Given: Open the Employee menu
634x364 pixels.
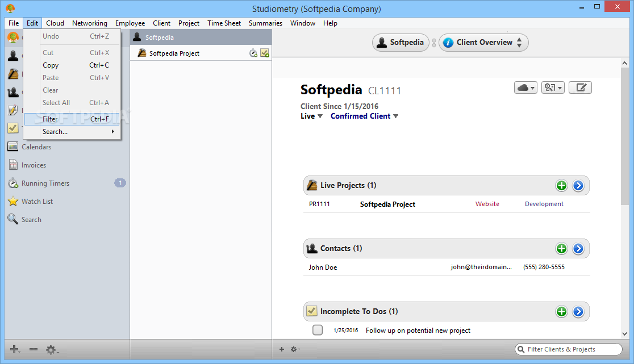Looking at the screenshot, I should [130, 23].
